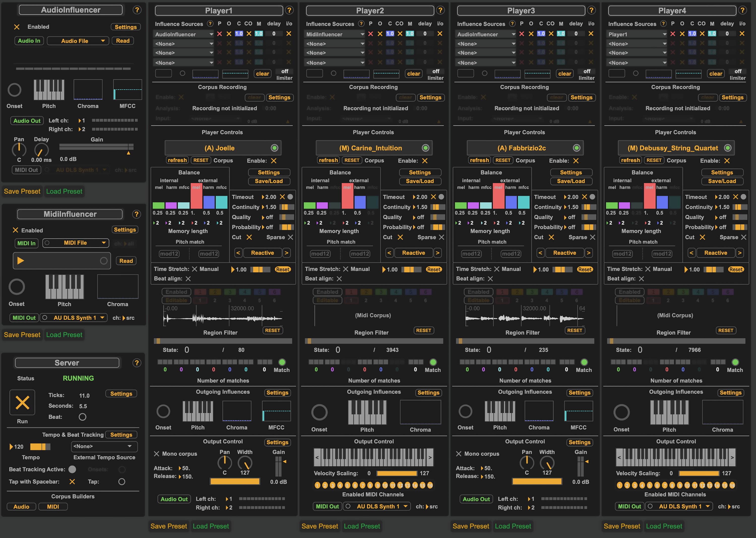Image resolution: width=756 pixels, height=538 pixels.
Task: Click the Server Run X icon
Action: tap(22, 403)
